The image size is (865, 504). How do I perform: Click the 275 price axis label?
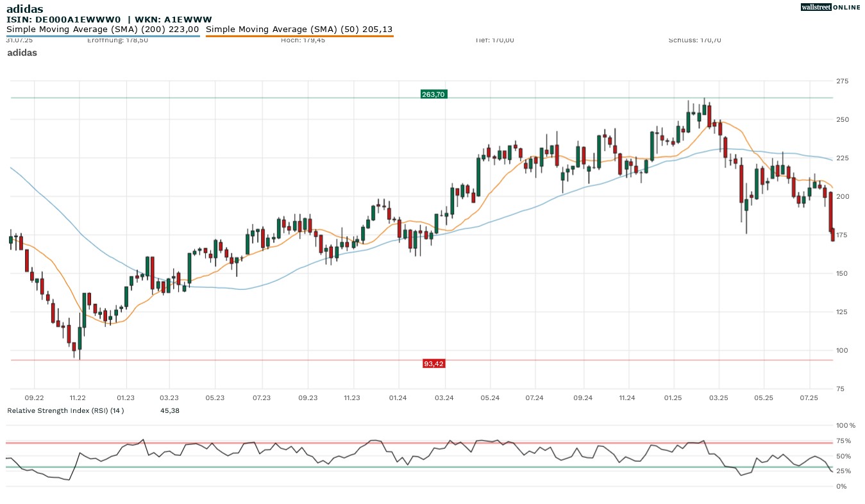point(842,81)
